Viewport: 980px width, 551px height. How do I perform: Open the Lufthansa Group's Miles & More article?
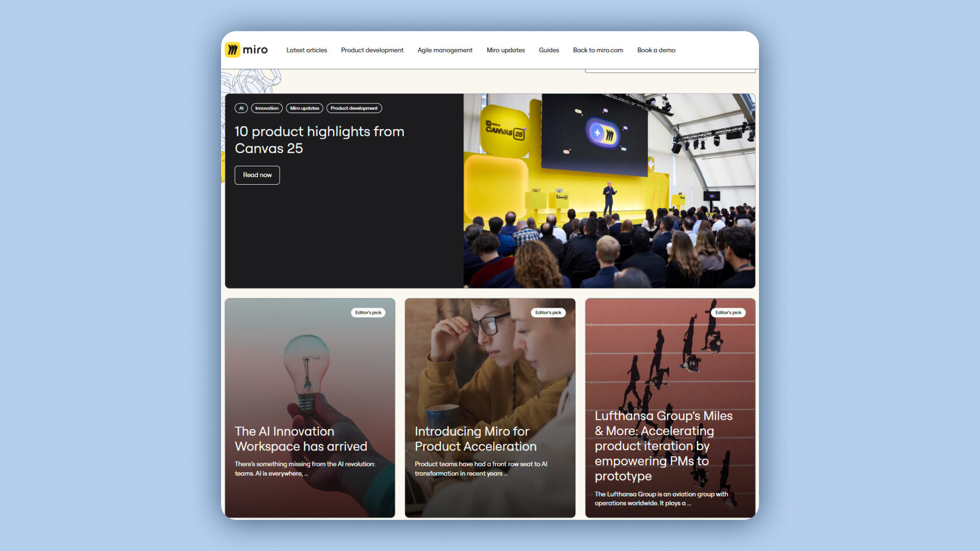tap(670, 408)
